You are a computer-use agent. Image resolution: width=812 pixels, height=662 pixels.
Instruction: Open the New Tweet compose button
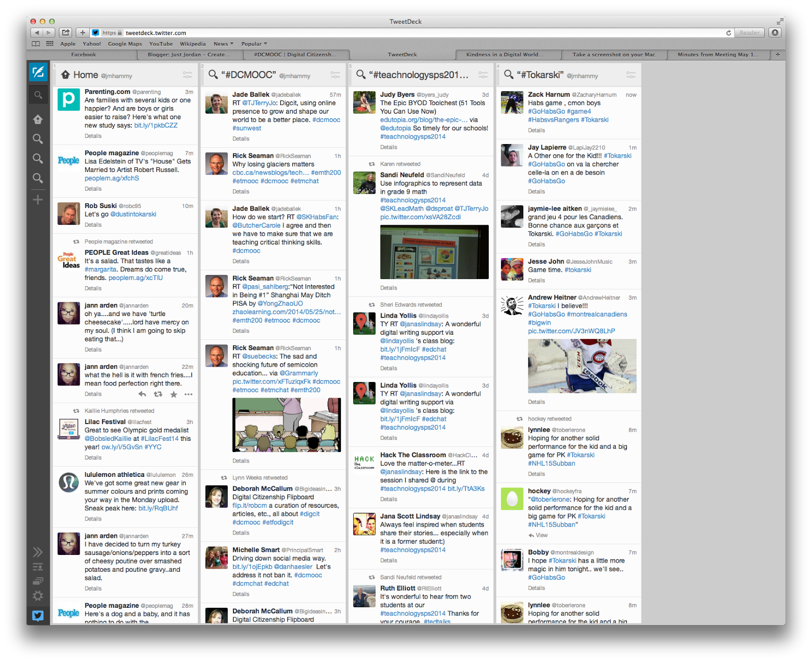pos(38,73)
